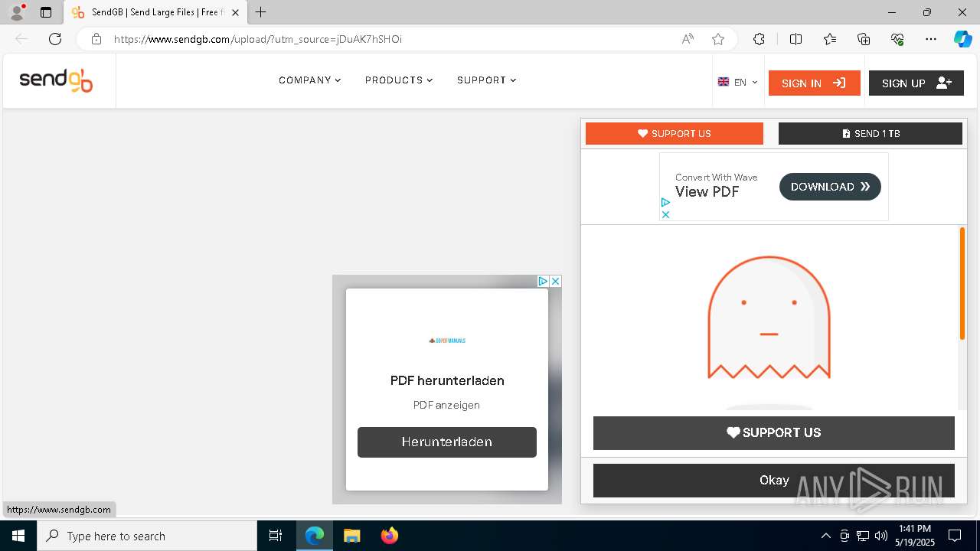Expand the SUPPORT menu
The height and width of the screenshot is (551, 980).
(x=487, y=80)
